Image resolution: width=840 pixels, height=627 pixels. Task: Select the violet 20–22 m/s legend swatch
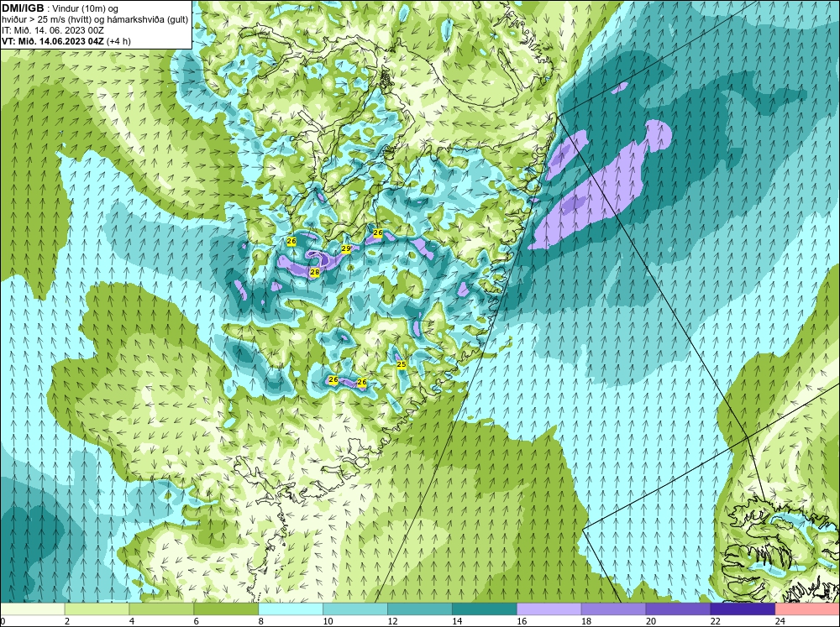coord(678,609)
